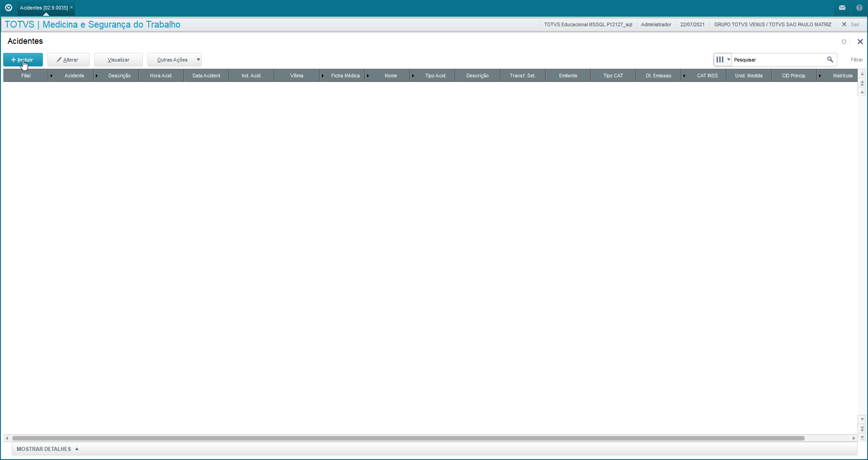Close the Acidentes [02.9.0035] tab
Screen dimensions: 868x460
tap(71, 7)
